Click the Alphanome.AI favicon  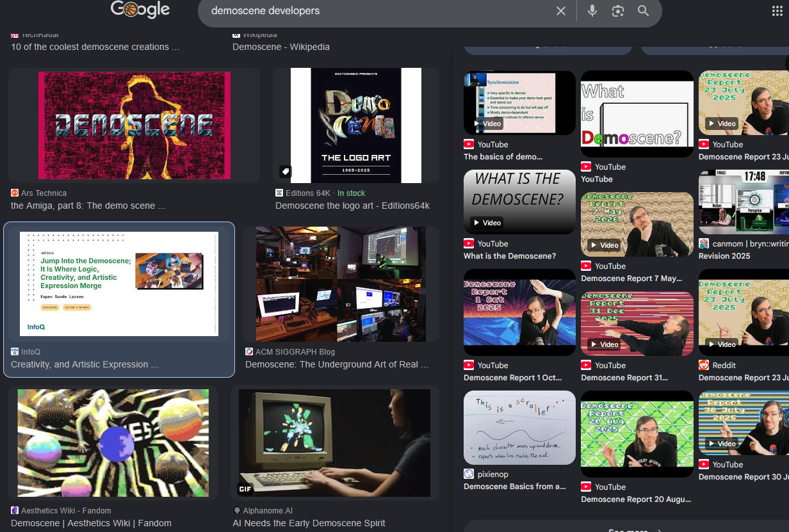coord(237,510)
